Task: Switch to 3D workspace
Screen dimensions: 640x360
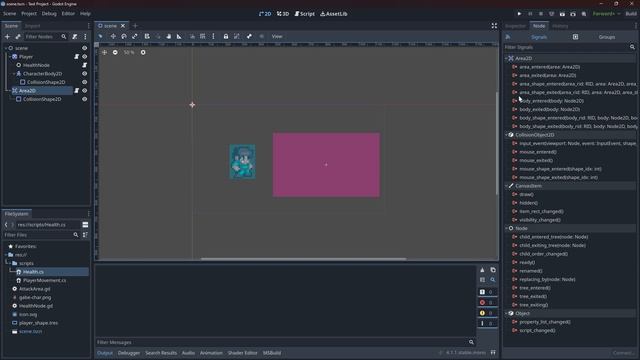Action: (x=283, y=14)
